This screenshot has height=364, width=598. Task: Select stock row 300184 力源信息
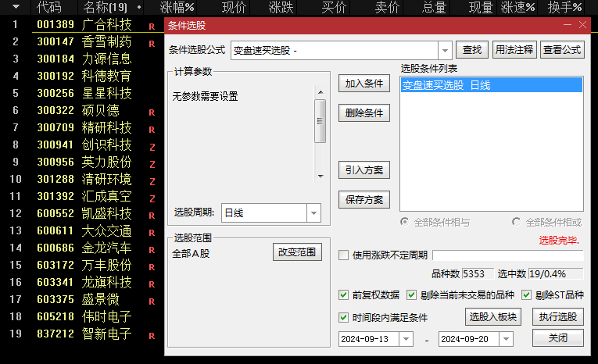coord(82,59)
